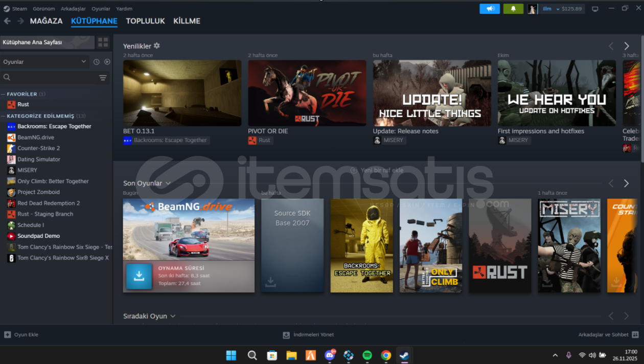Collapse the FAVORİLER category
The height and width of the screenshot is (364, 644).
point(3,94)
